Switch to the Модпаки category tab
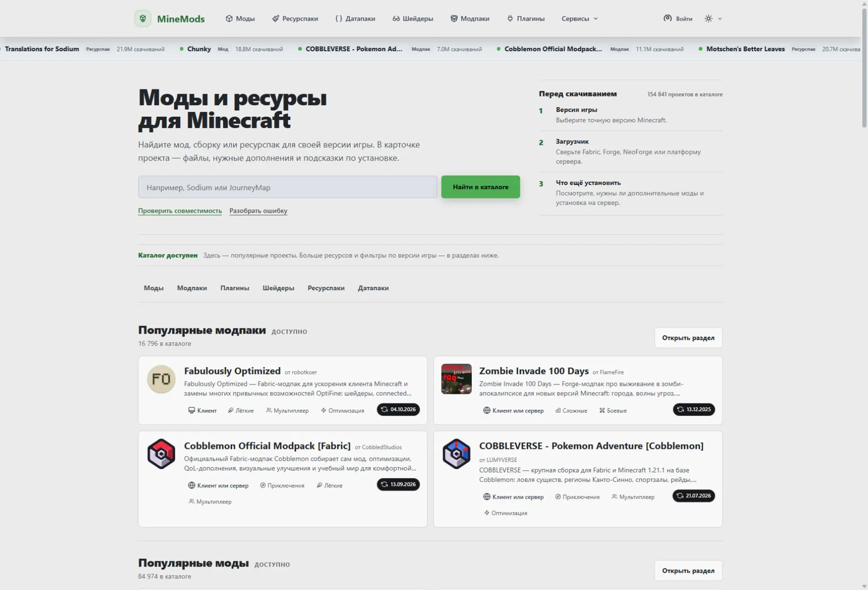 (192, 288)
